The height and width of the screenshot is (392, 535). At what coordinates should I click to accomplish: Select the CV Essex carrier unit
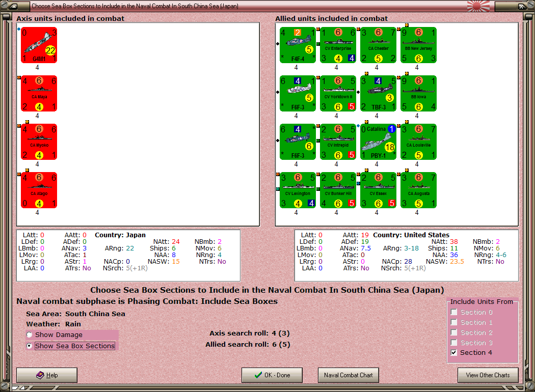pos(379,190)
